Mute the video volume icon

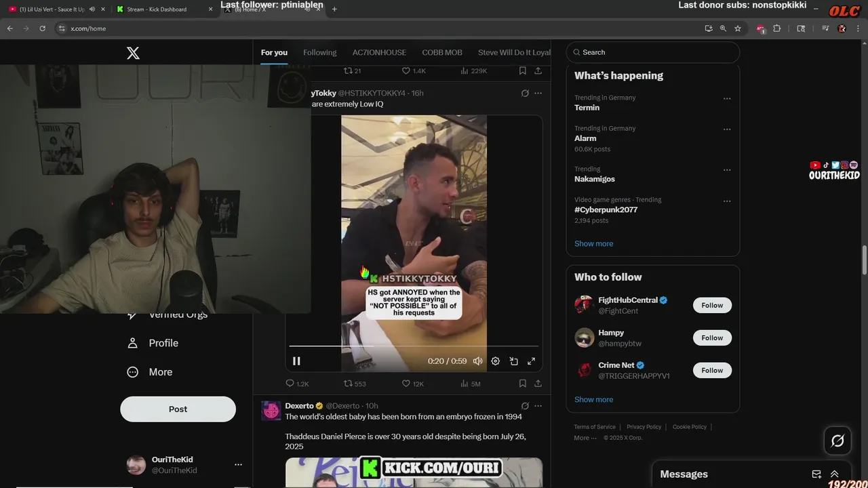(478, 361)
